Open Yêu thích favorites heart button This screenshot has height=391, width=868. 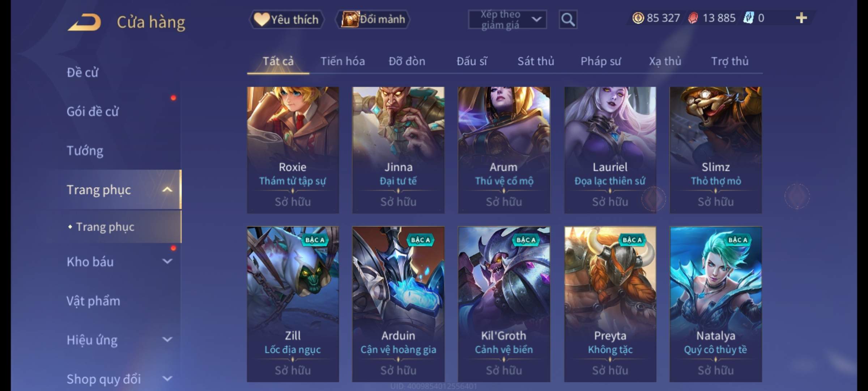(x=286, y=19)
